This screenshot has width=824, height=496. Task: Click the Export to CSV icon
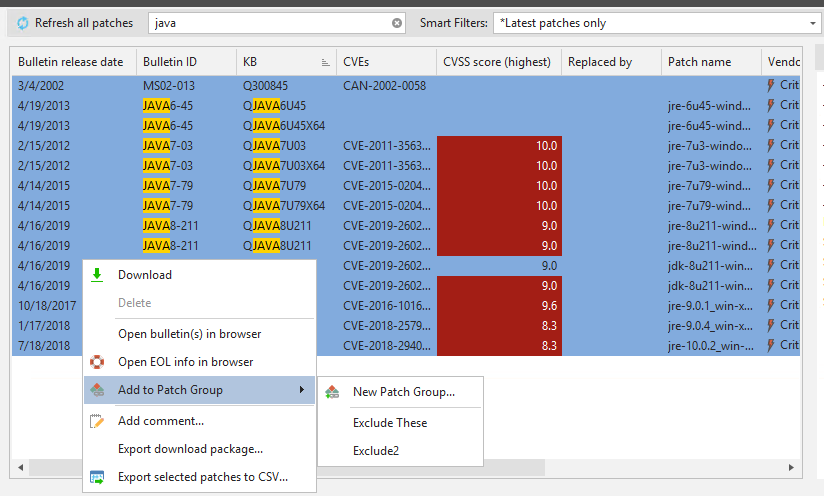point(97,477)
